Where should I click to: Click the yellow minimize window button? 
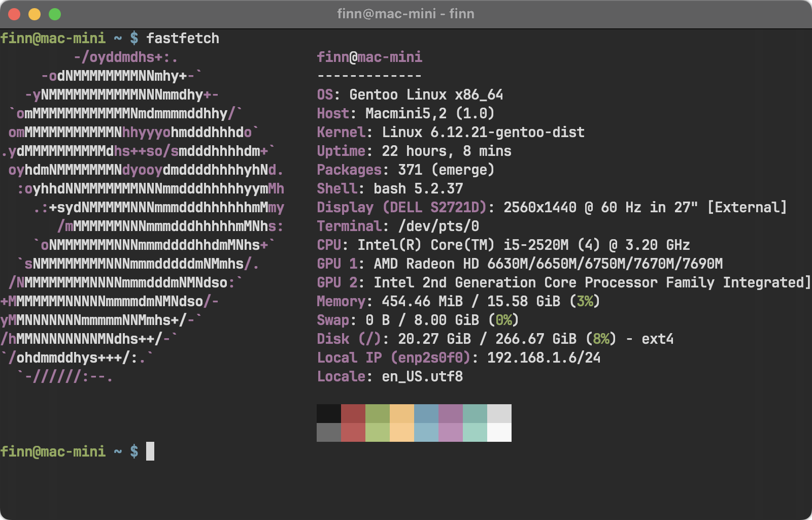pyautogui.click(x=35, y=14)
